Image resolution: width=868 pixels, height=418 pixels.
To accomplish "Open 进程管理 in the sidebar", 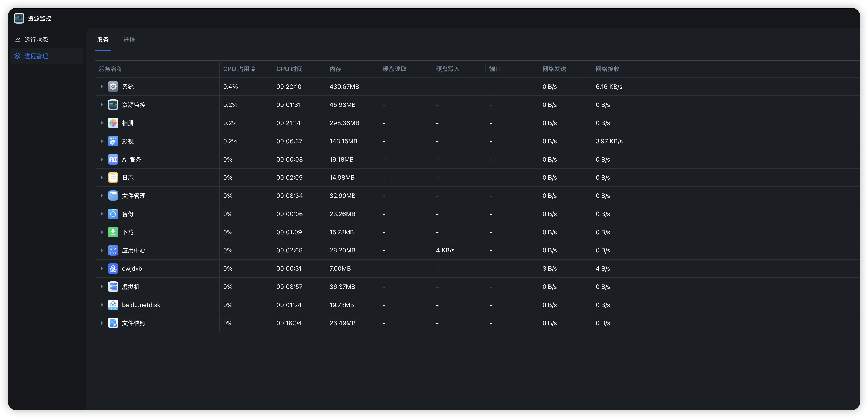I will click(x=47, y=56).
